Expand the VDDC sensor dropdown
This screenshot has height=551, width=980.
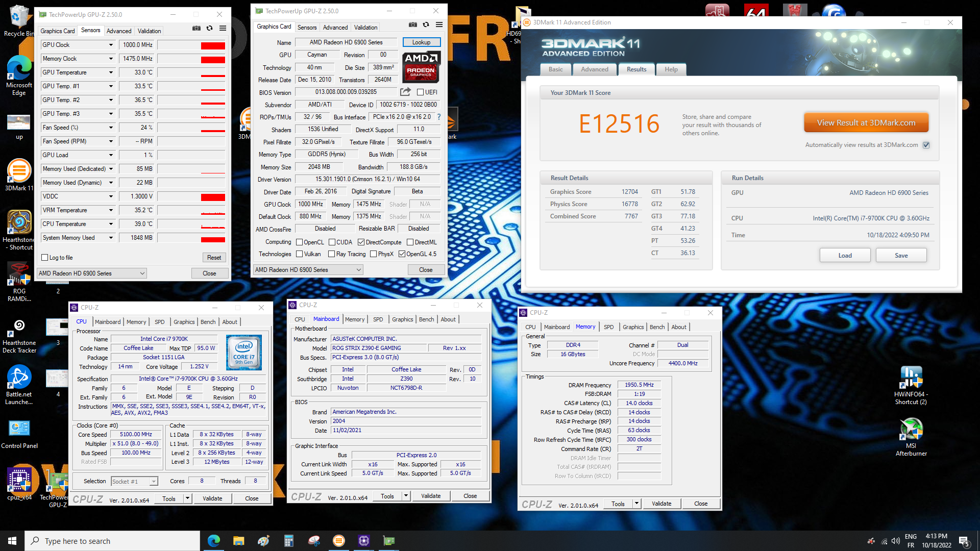click(x=111, y=196)
